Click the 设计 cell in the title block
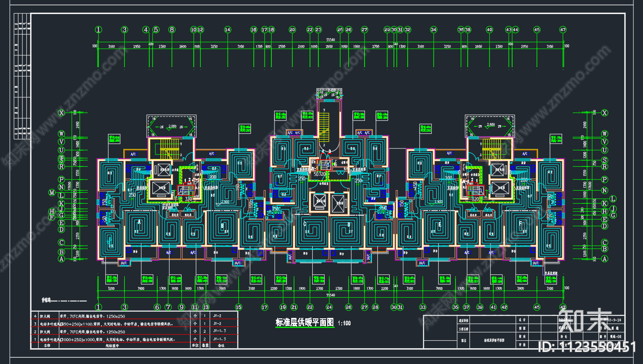Image resolution: width=643 pixels, height=364 pixels. pos(522,320)
